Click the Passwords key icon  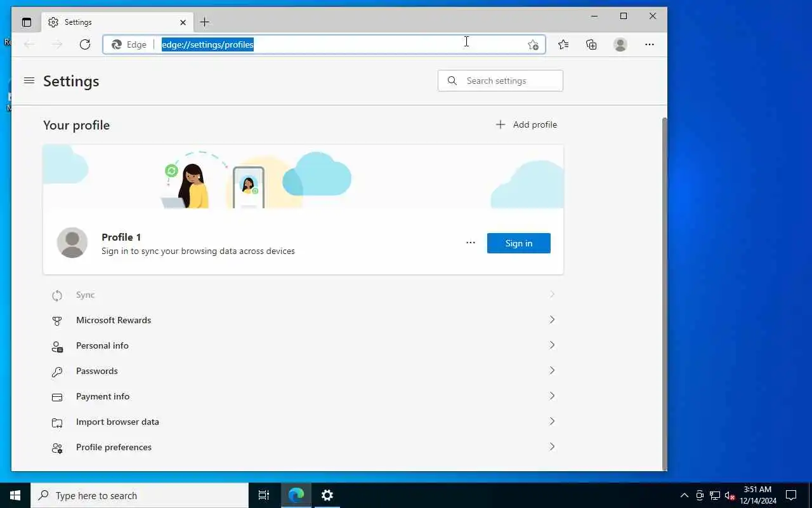pos(57,371)
